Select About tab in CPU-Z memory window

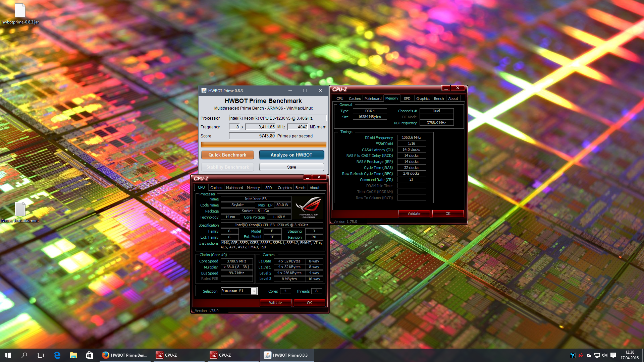453,99
